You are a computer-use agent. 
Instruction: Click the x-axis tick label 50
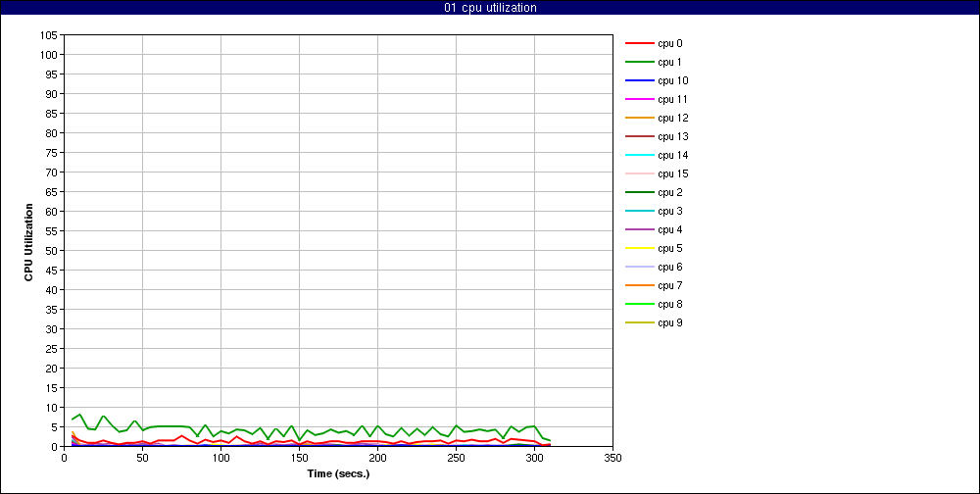142,458
